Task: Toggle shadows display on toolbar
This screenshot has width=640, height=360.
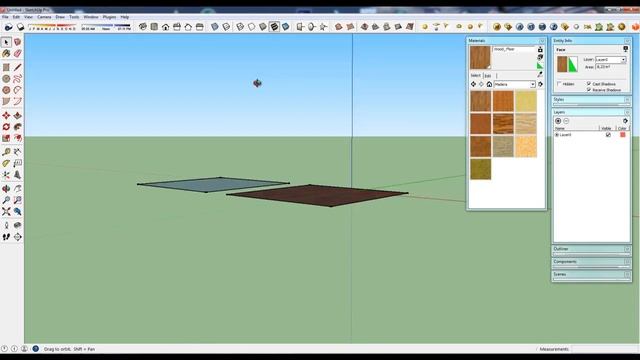Action: point(20,27)
